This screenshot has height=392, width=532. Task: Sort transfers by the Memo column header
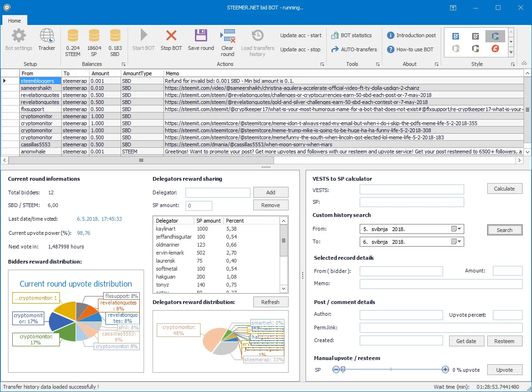[344, 73]
